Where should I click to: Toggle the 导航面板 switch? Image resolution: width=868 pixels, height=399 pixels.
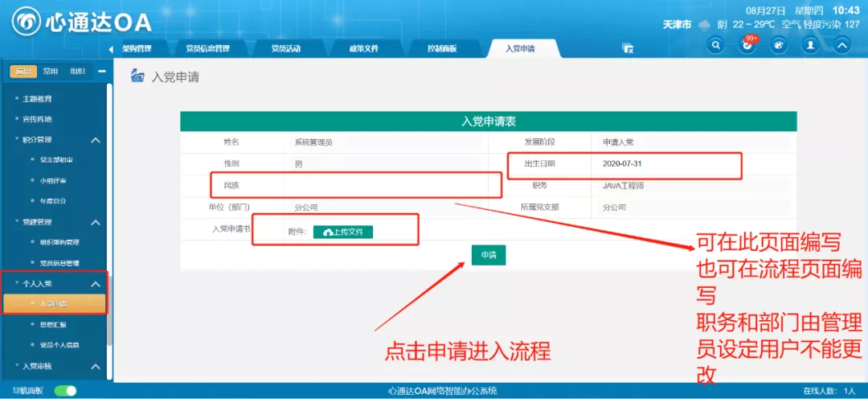pyautogui.click(x=65, y=391)
